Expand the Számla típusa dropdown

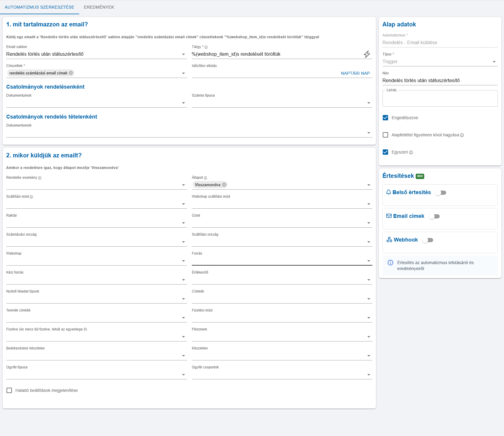click(282, 103)
